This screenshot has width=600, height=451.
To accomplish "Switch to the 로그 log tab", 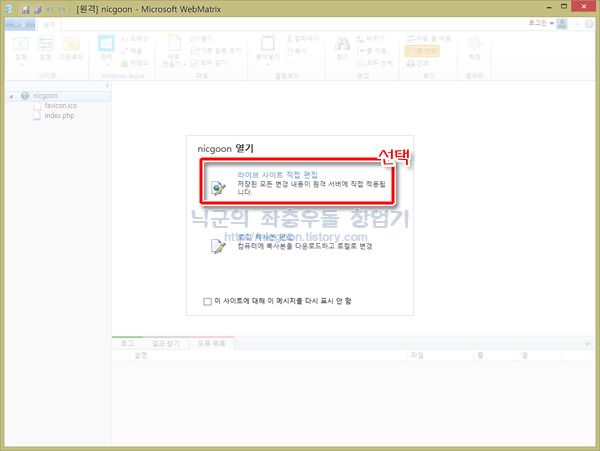I will [127, 344].
